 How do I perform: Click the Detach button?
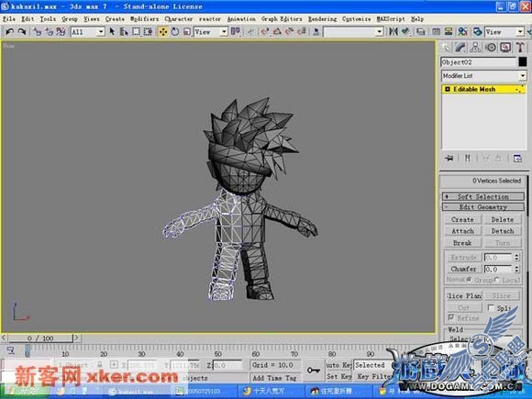tap(503, 231)
